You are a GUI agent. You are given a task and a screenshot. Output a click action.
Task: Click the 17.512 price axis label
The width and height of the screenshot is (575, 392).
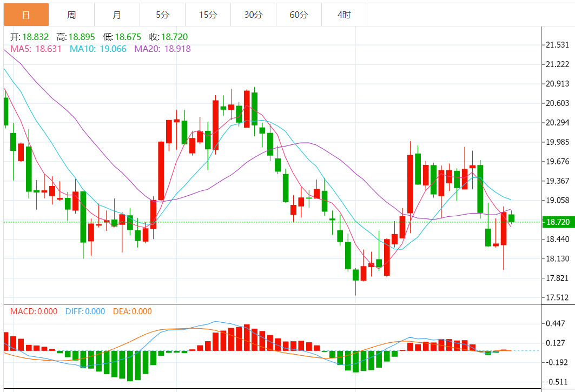click(557, 297)
